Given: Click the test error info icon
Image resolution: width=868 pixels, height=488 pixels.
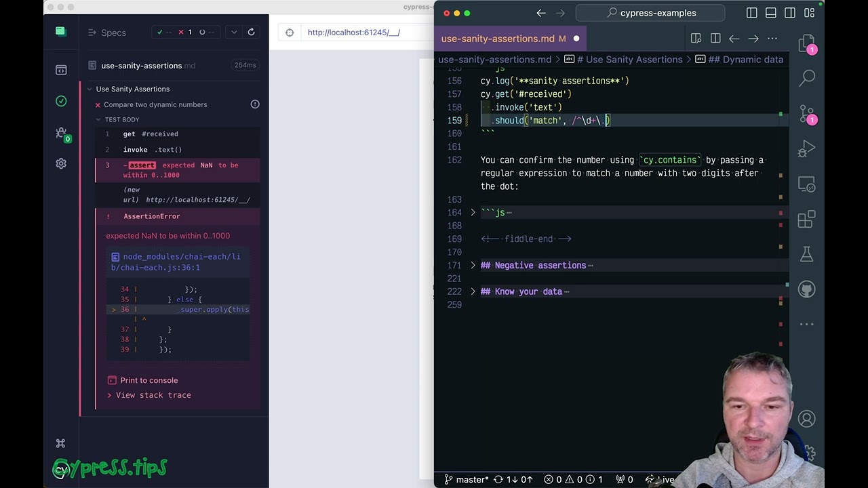Looking at the screenshot, I should click(255, 104).
